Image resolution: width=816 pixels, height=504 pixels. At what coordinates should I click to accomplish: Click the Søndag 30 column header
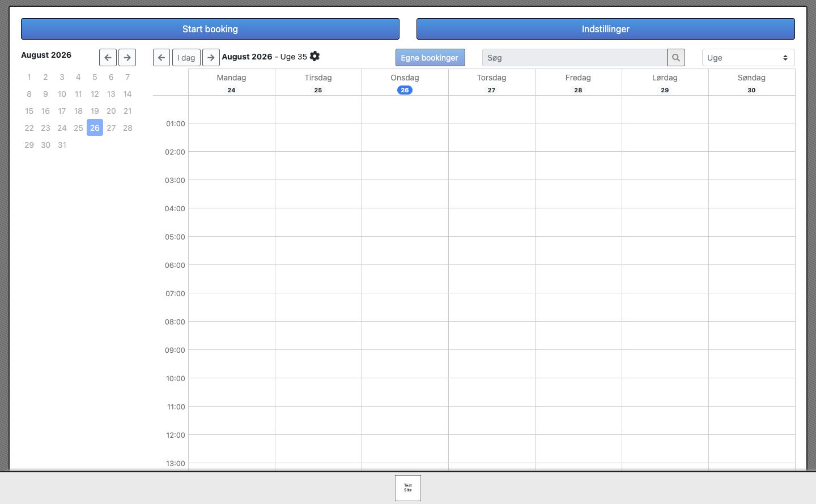coord(751,83)
